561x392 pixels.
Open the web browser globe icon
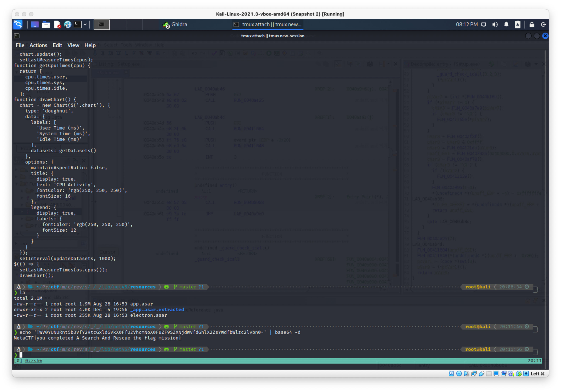coord(68,24)
